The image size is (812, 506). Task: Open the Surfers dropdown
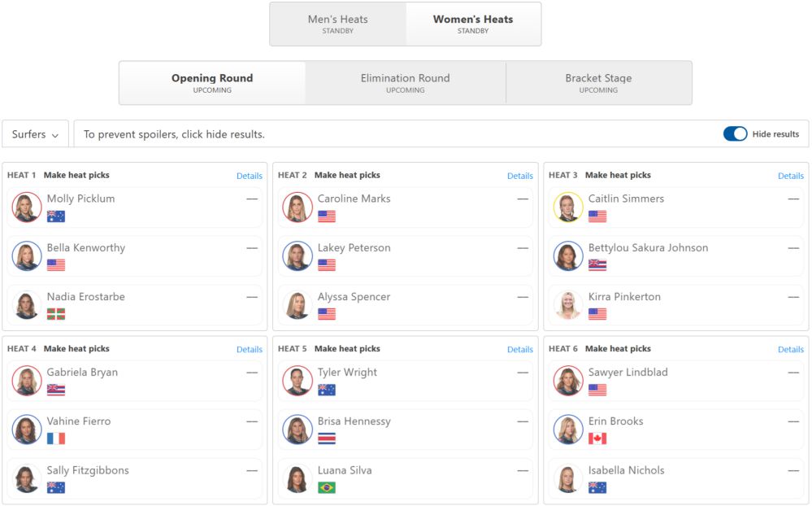tap(35, 134)
